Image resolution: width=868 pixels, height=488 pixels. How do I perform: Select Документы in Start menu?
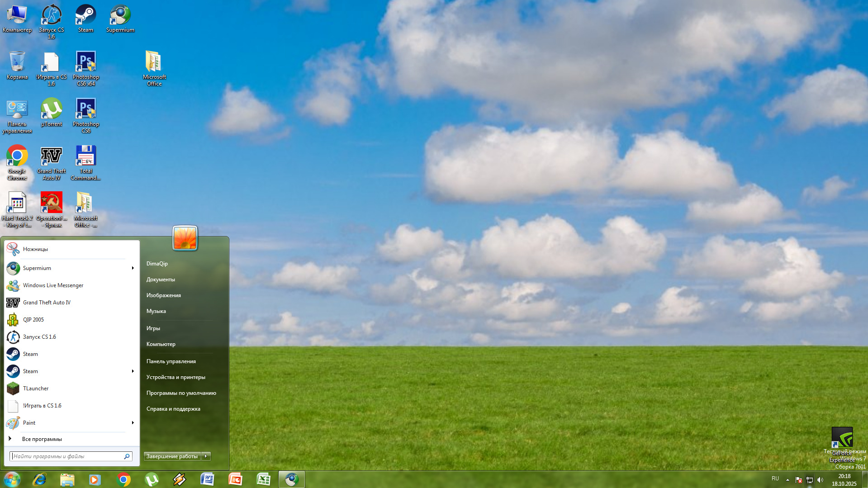click(x=161, y=280)
